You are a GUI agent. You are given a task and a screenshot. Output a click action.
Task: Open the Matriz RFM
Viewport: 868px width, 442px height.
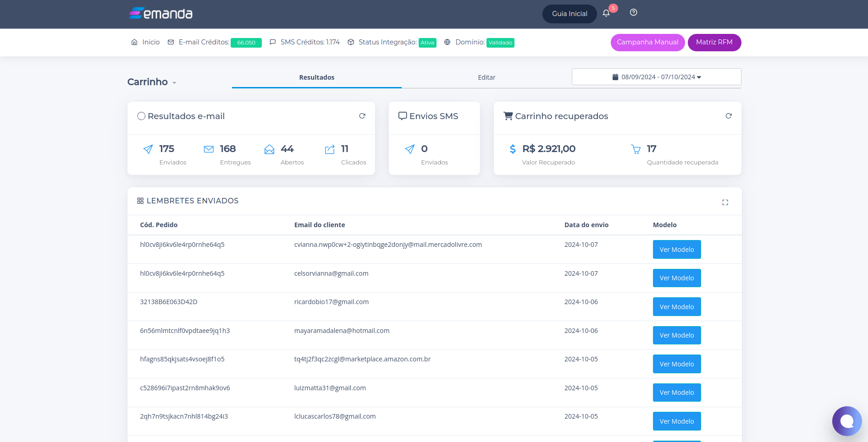pos(714,42)
